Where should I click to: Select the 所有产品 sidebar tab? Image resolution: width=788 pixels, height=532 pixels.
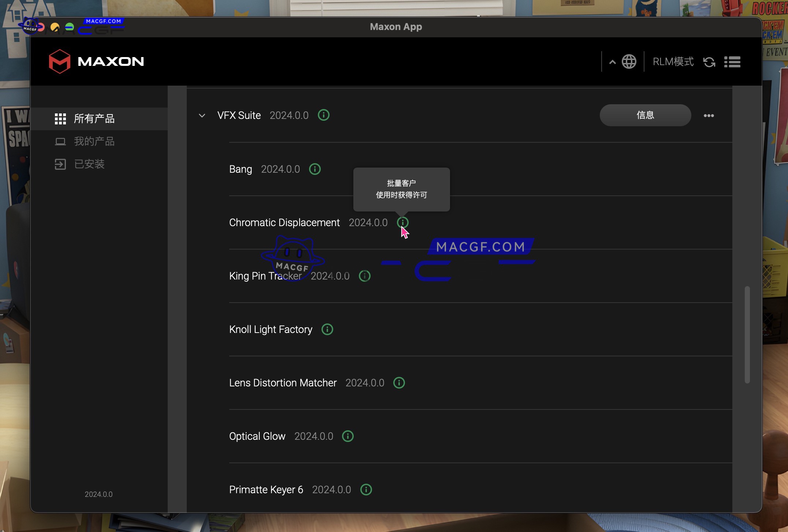pos(94,119)
